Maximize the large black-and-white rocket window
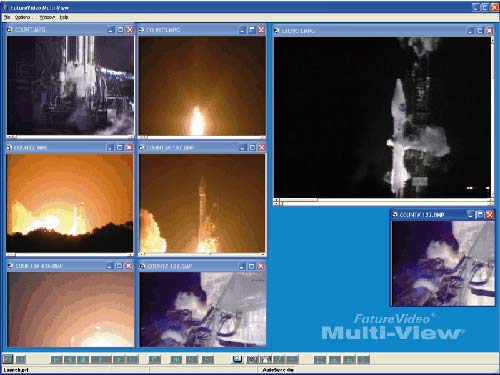This screenshot has height=375, width=500. tap(479, 31)
